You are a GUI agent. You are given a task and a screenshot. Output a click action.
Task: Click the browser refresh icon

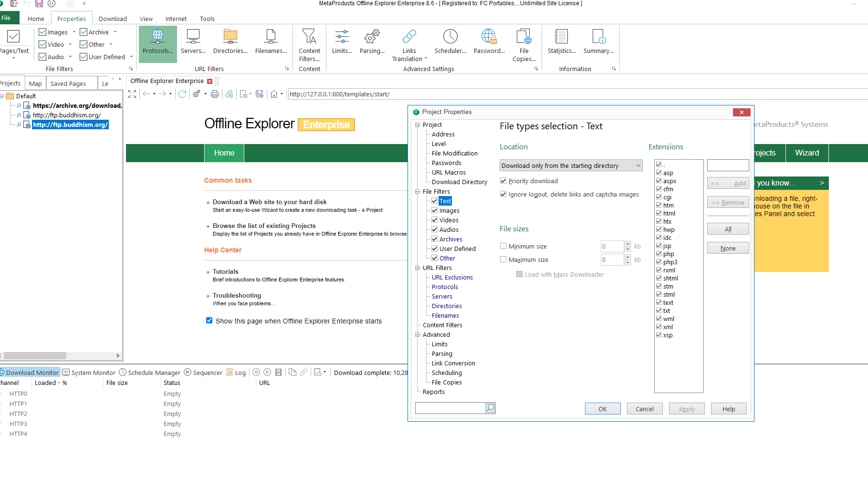tap(182, 94)
